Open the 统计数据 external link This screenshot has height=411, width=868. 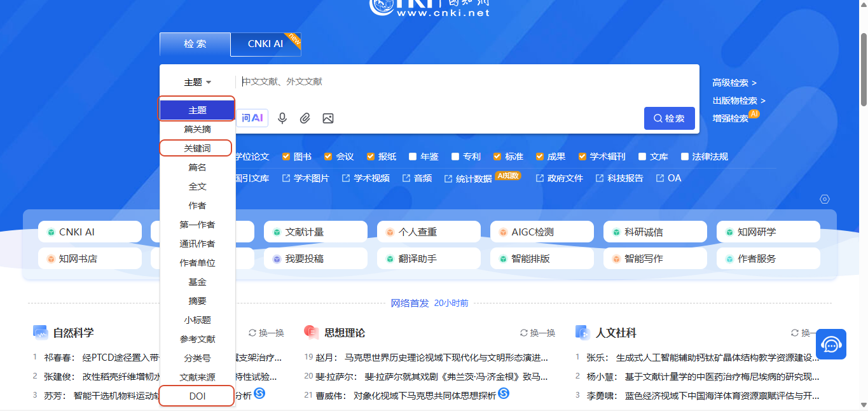coord(469,179)
